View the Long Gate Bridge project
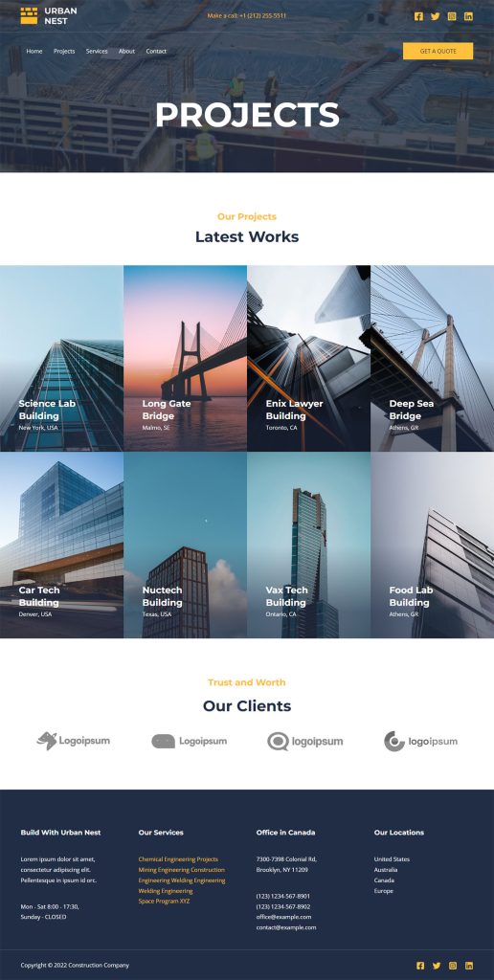The width and height of the screenshot is (494, 980). coord(185,358)
